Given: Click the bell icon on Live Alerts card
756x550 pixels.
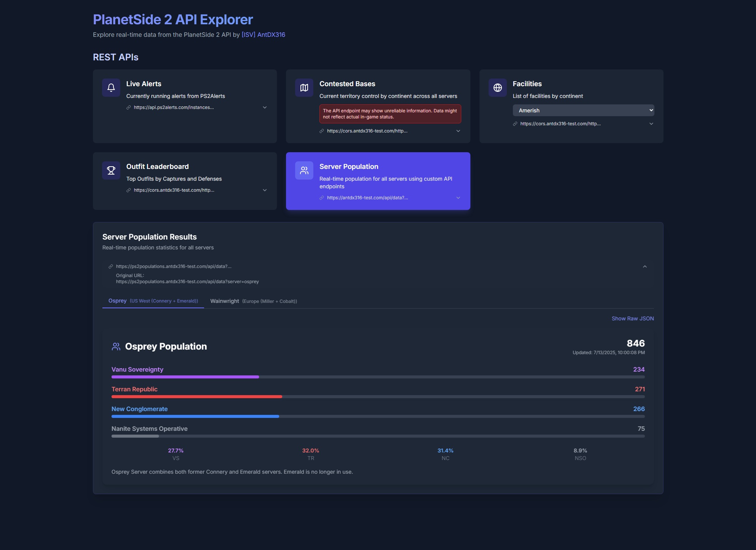Looking at the screenshot, I should click(x=111, y=87).
